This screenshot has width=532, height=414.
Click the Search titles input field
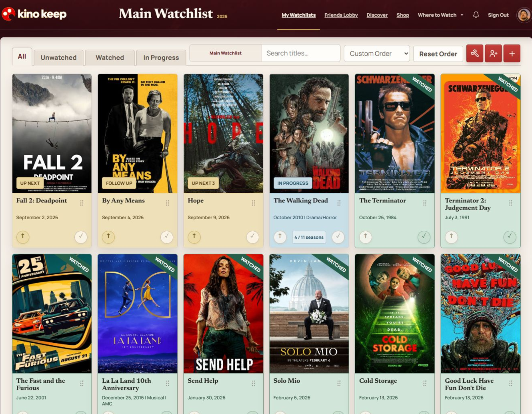[301, 53]
